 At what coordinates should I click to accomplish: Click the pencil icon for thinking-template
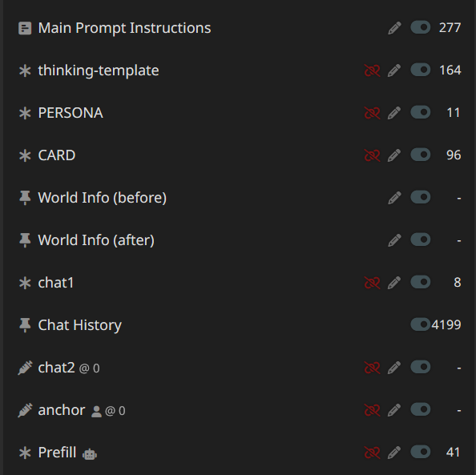394,70
